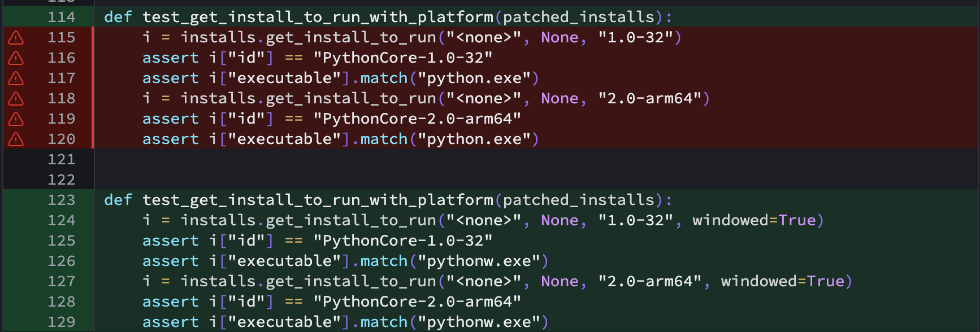This screenshot has width=980, height=332.
Task: Click the assert keyword on line 129
Action: click(171, 322)
